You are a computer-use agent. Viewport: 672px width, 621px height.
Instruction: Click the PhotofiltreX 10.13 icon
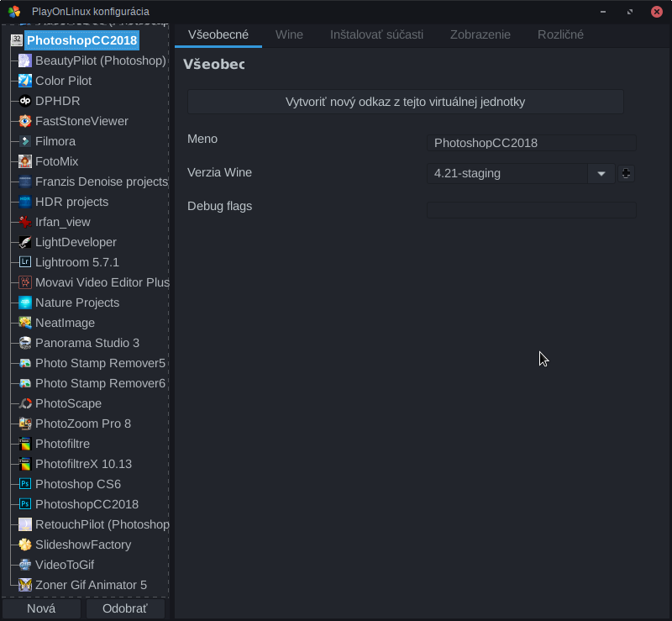[25, 464]
